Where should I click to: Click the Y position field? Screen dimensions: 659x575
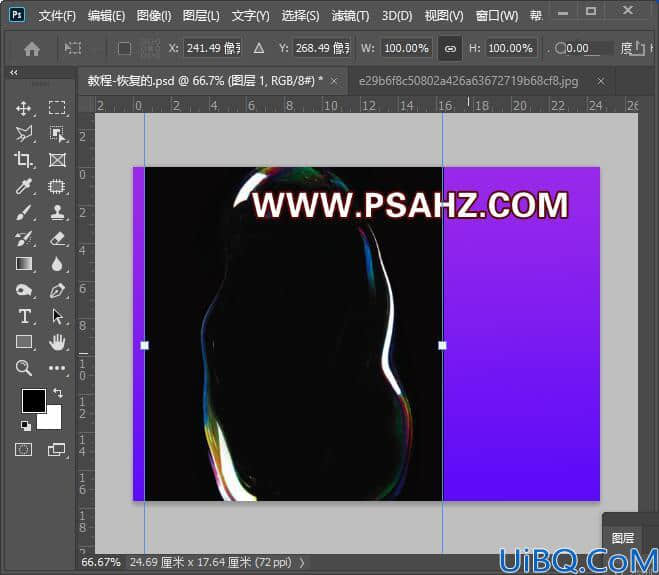click(322, 48)
